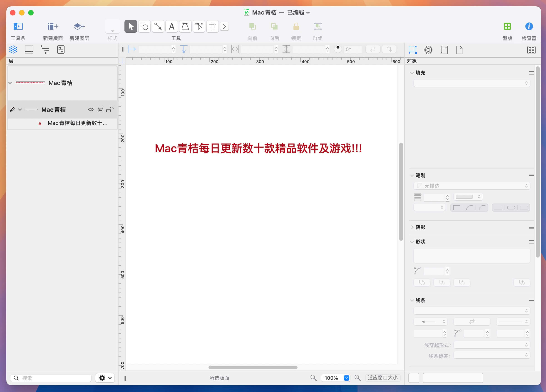Toggle visibility of the Mac青桔 layer
Image resolution: width=546 pixels, height=392 pixels.
91,109
